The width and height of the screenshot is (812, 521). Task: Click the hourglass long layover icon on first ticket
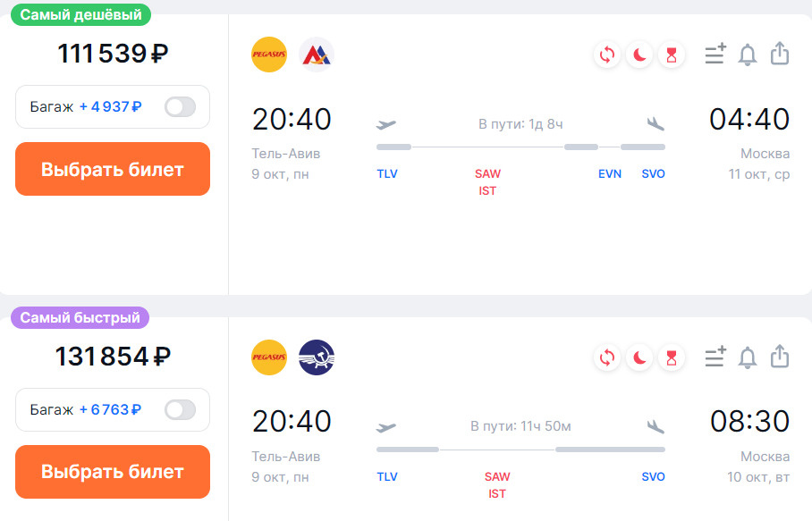(x=672, y=55)
